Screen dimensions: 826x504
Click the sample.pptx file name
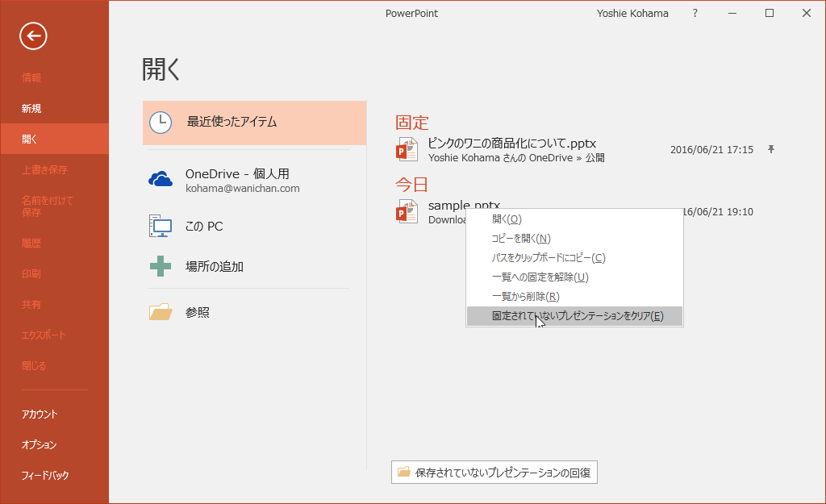(464, 206)
